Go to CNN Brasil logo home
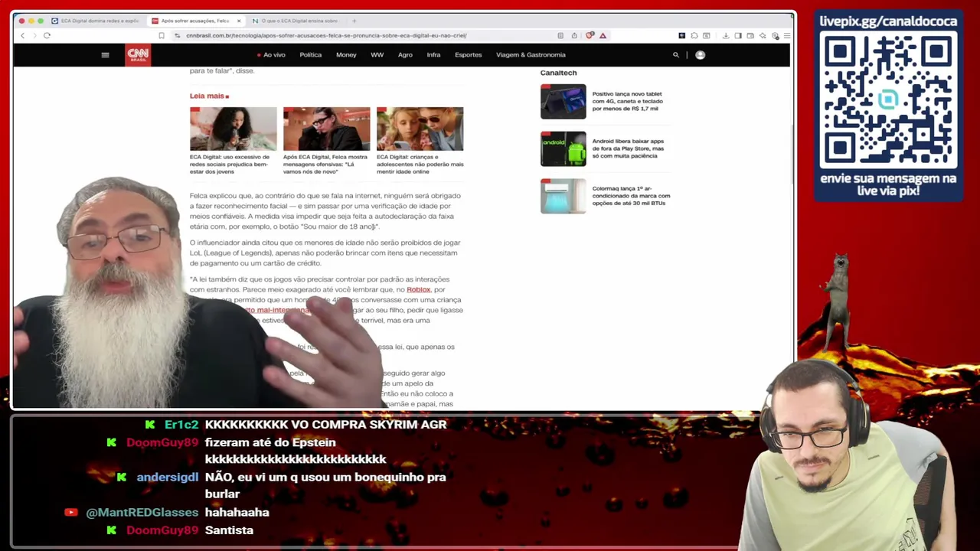The image size is (980, 551). click(x=138, y=55)
